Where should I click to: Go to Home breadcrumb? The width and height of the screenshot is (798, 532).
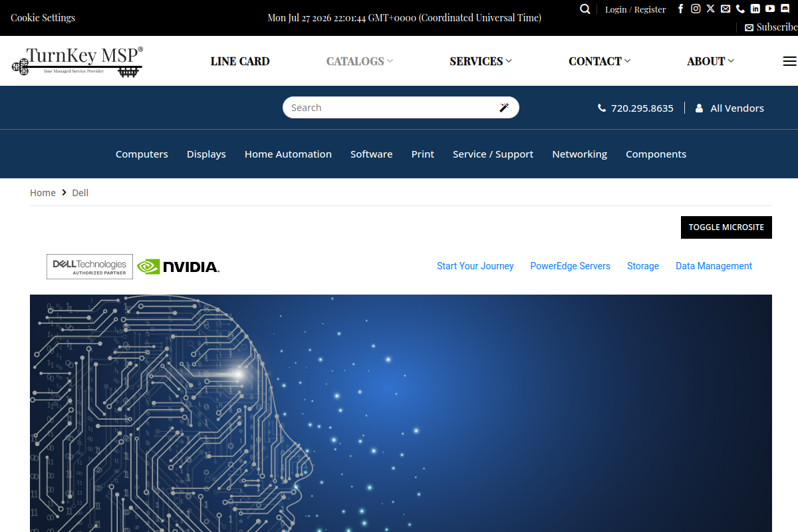43,193
